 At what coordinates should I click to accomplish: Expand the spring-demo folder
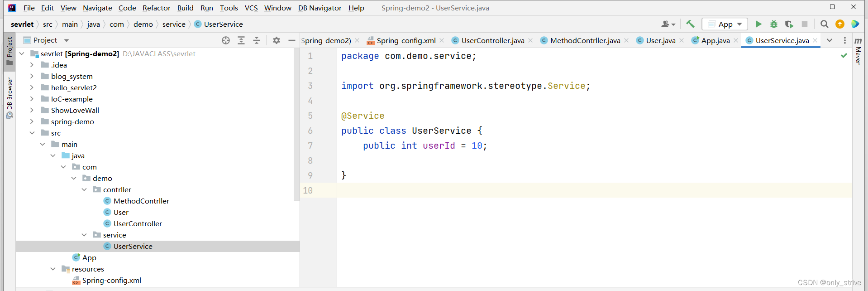click(x=32, y=121)
